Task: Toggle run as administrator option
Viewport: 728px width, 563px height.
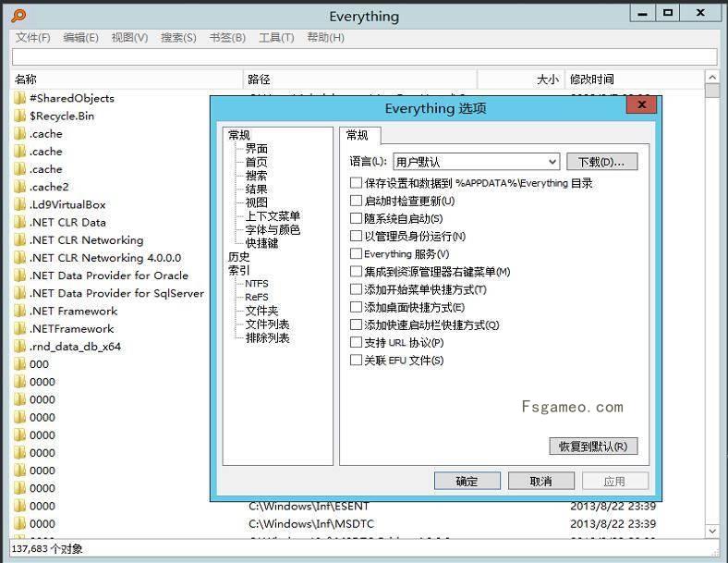Action: (x=356, y=236)
